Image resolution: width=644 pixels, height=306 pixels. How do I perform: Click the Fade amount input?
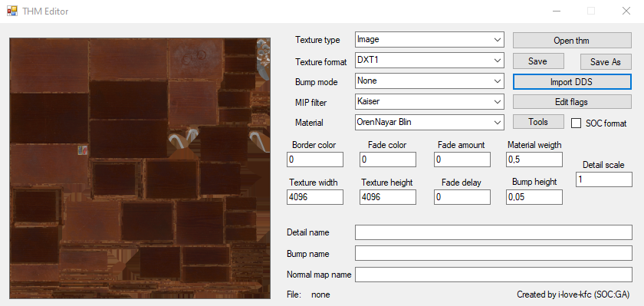[462, 160]
